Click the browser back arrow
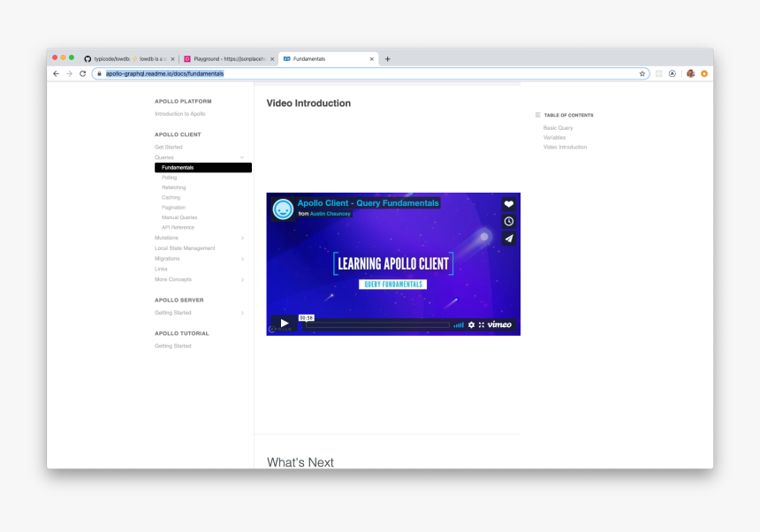Image resolution: width=760 pixels, height=532 pixels. [x=56, y=73]
